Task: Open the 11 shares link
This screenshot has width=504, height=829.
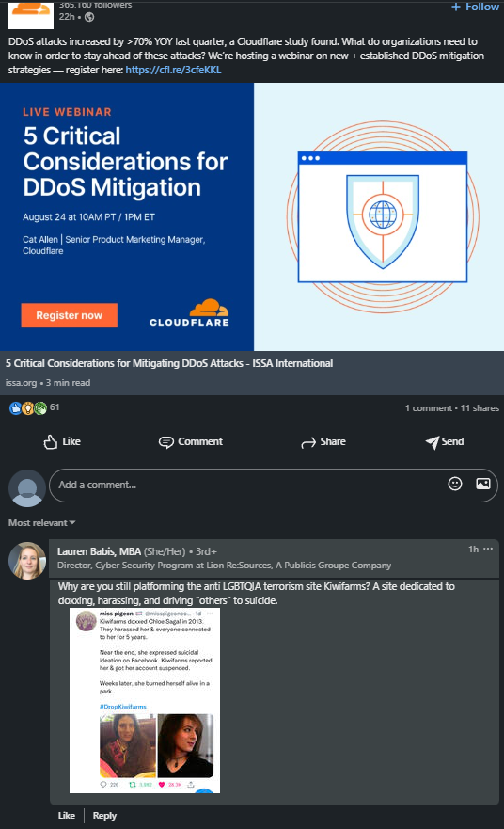Action: (x=480, y=408)
